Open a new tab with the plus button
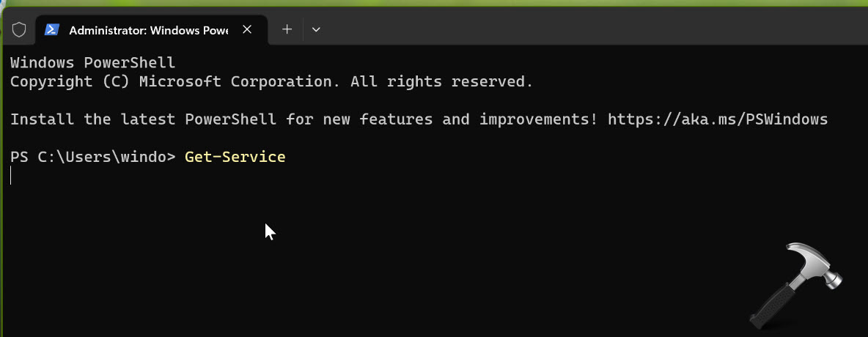Screen dimensions: 868x337 pyautogui.click(x=287, y=30)
